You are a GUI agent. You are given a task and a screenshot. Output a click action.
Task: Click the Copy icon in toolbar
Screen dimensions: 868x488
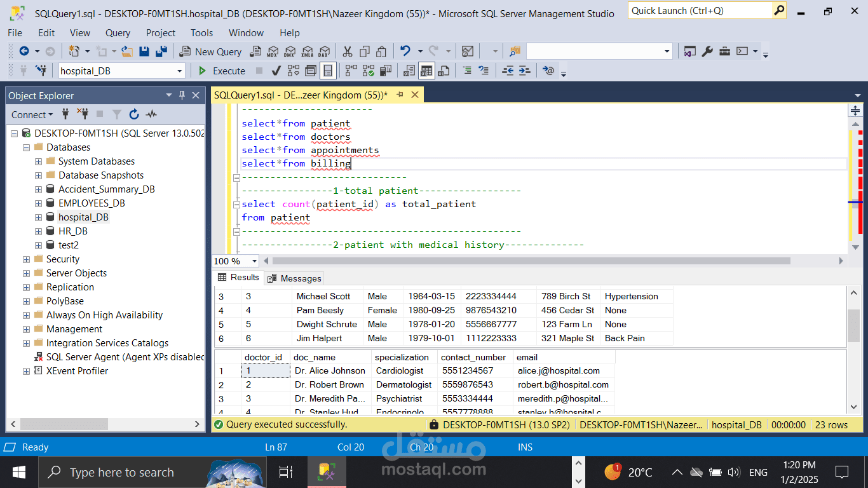[x=365, y=51]
